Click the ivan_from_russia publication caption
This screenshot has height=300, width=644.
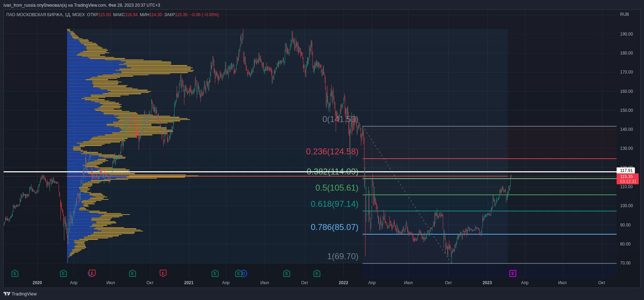82,5
